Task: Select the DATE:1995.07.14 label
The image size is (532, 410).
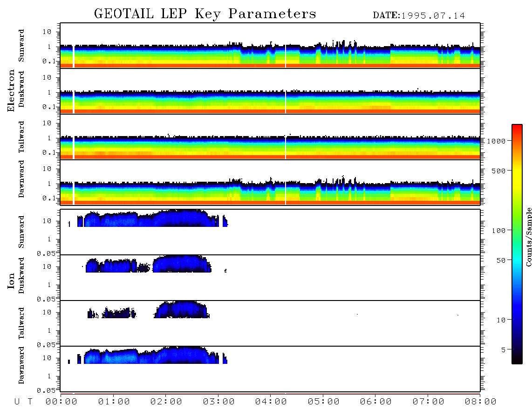Action: (x=419, y=15)
